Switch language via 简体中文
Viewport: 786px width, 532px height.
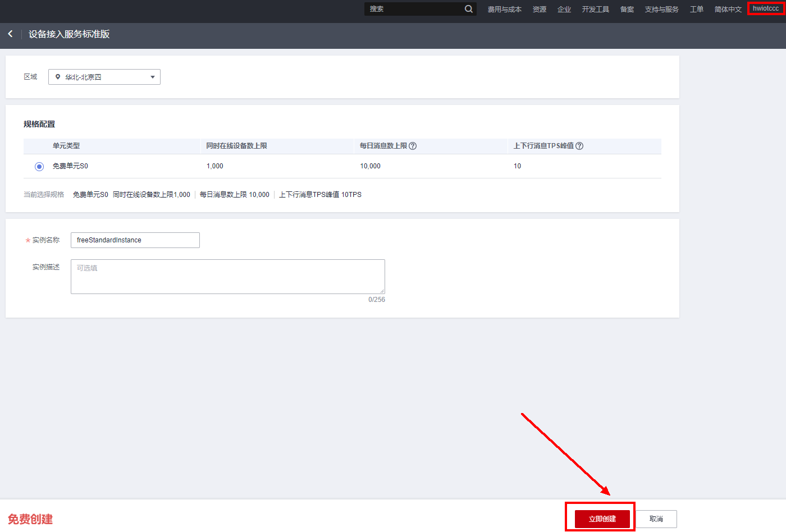pos(728,9)
